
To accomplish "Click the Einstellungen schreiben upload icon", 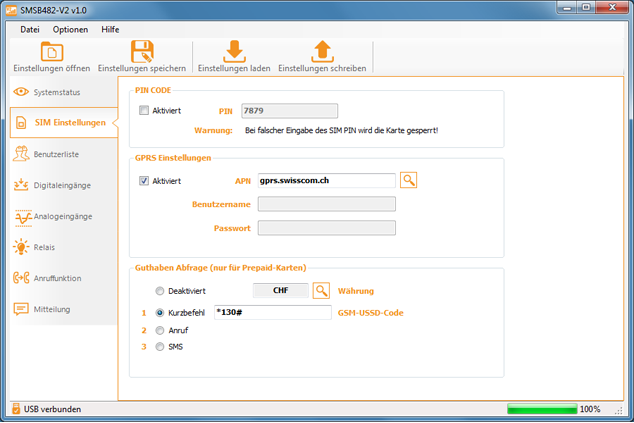I will coord(321,52).
